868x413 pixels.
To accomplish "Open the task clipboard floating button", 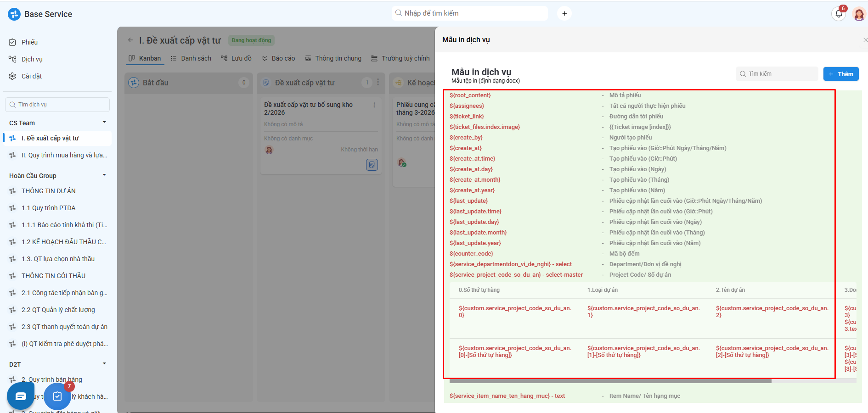I will (57, 396).
